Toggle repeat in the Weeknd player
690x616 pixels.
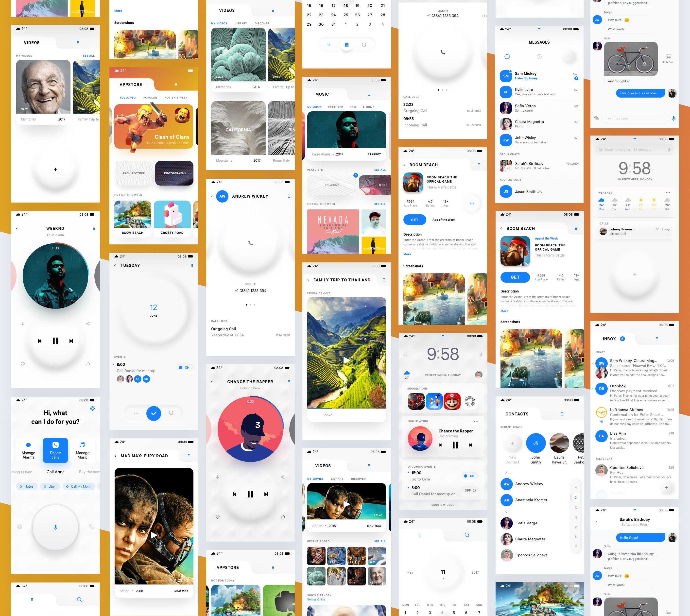pos(88,364)
